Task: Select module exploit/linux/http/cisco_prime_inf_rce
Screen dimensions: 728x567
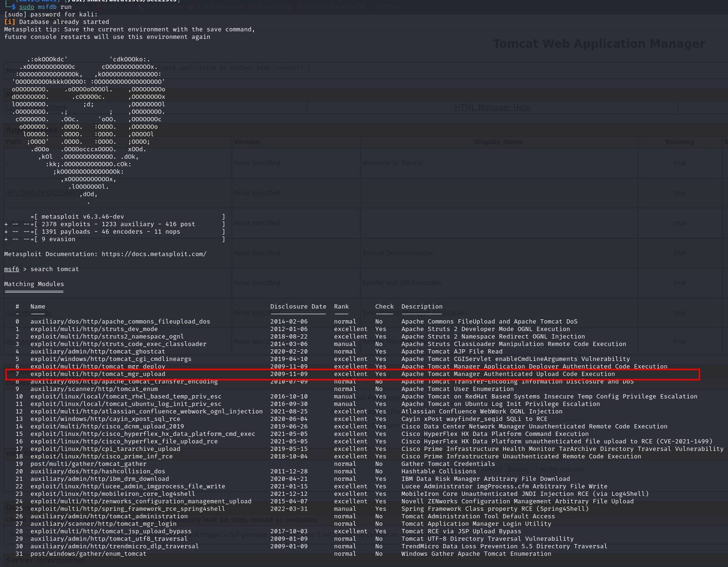Action: pos(102,457)
